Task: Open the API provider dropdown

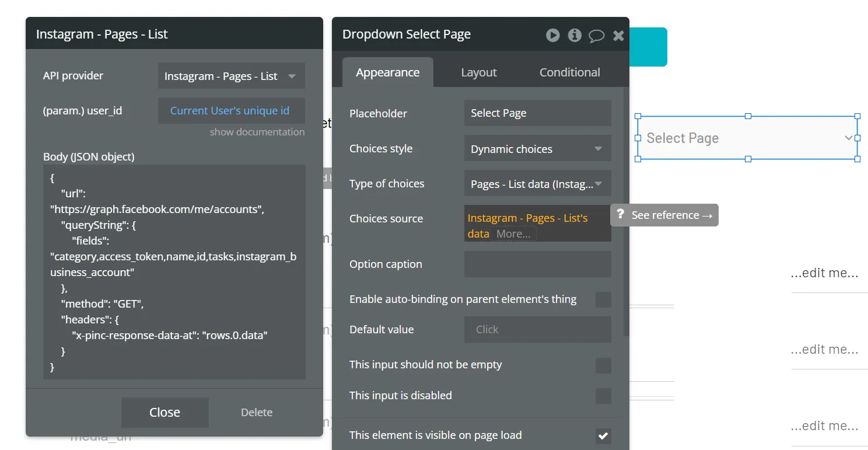Action: click(232, 76)
